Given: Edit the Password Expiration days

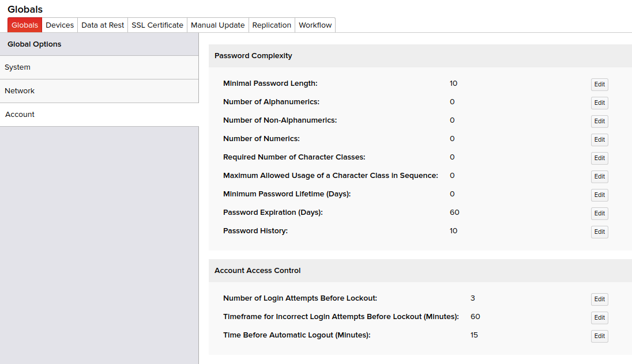Looking at the screenshot, I should (x=599, y=214).
